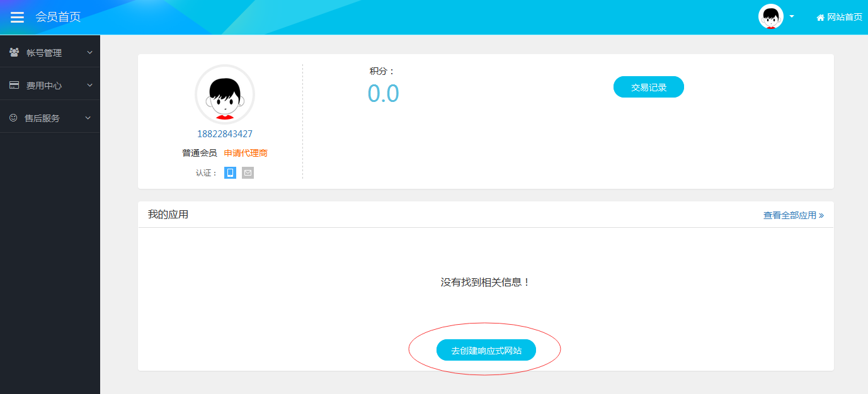Click the hamburger menu icon
The height and width of the screenshot is (394, 868).
point(17,17)
